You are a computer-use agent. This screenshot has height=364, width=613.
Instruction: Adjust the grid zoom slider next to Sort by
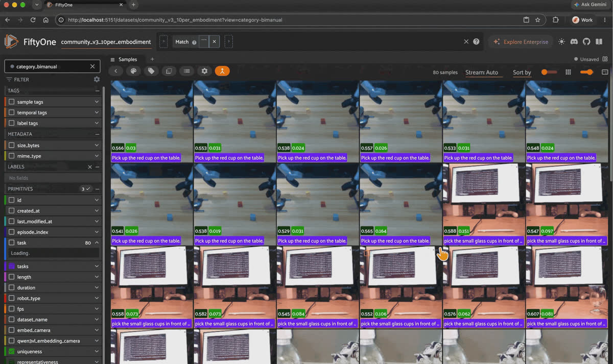click(x=549, y=72)
